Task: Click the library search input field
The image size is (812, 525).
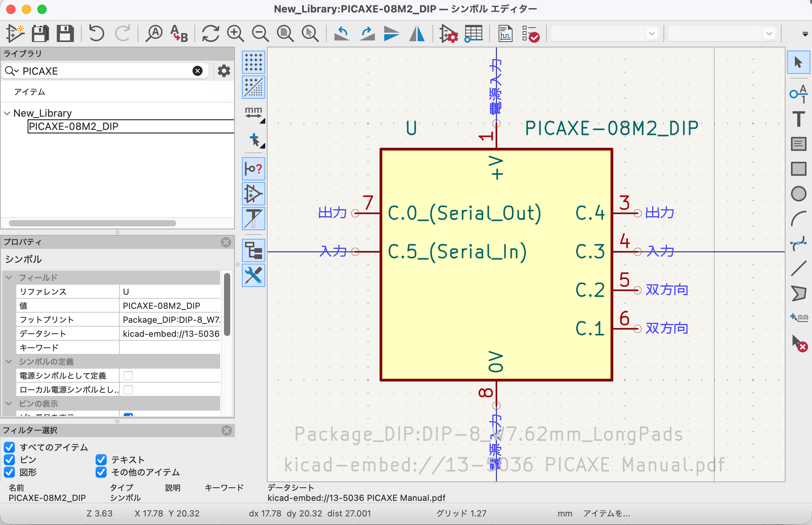Action: (105, 71)
